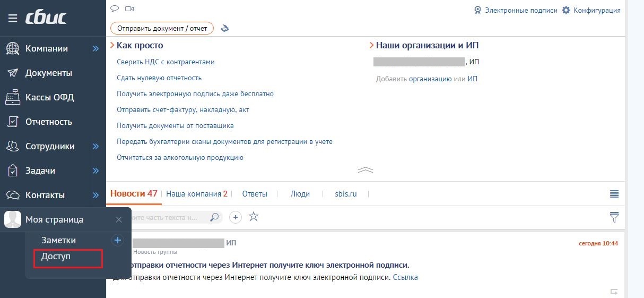644x298 pixels.
Task: Open the chat bubble icon
Action: (114, 9)
